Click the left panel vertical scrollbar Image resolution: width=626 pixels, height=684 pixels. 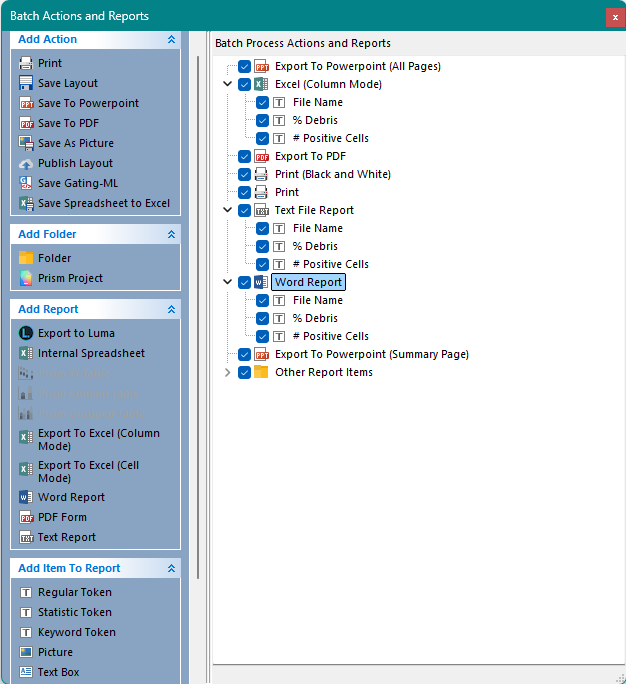pos(198,300)
